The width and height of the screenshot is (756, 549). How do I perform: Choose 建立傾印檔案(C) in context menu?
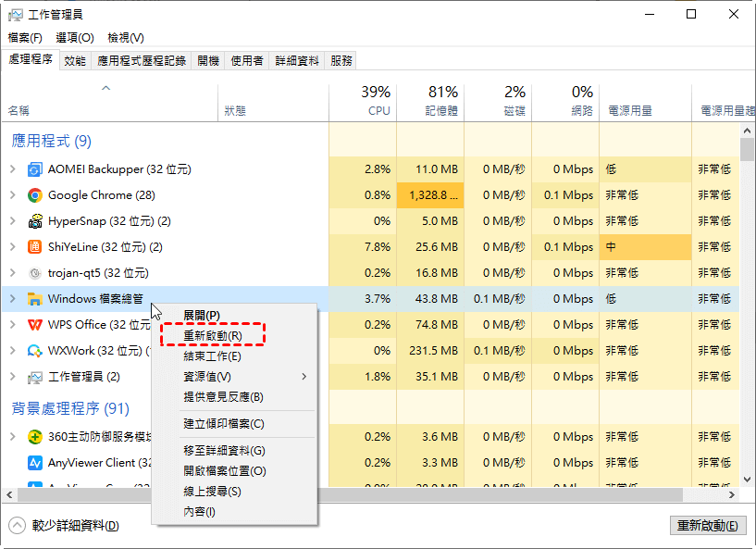(234, 424)
